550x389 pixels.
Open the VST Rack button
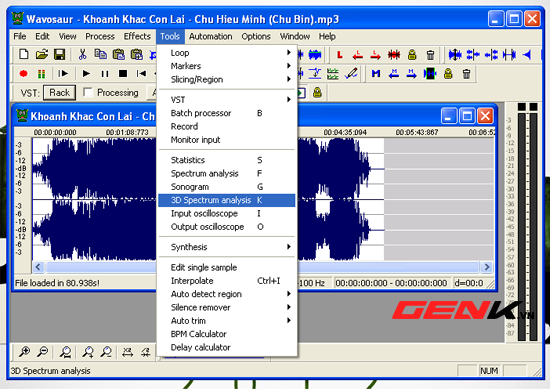point(59,93)
